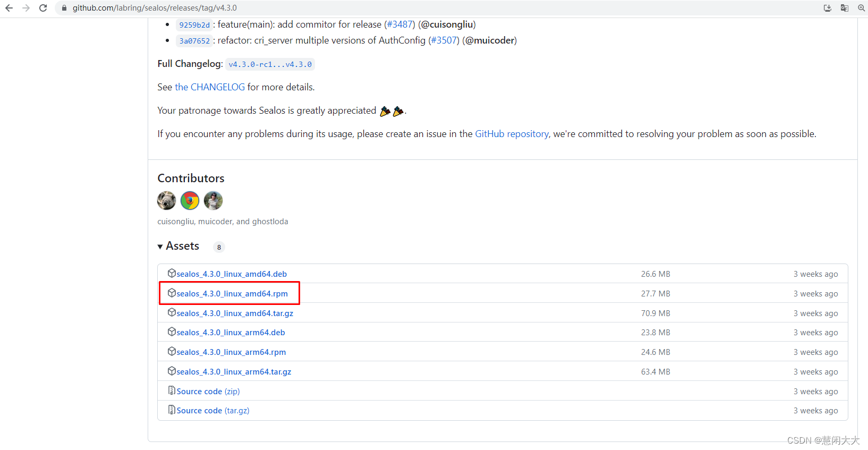Click the 26.6 MB size text
The image size is (868, 450).
click(x=656, y=274)
